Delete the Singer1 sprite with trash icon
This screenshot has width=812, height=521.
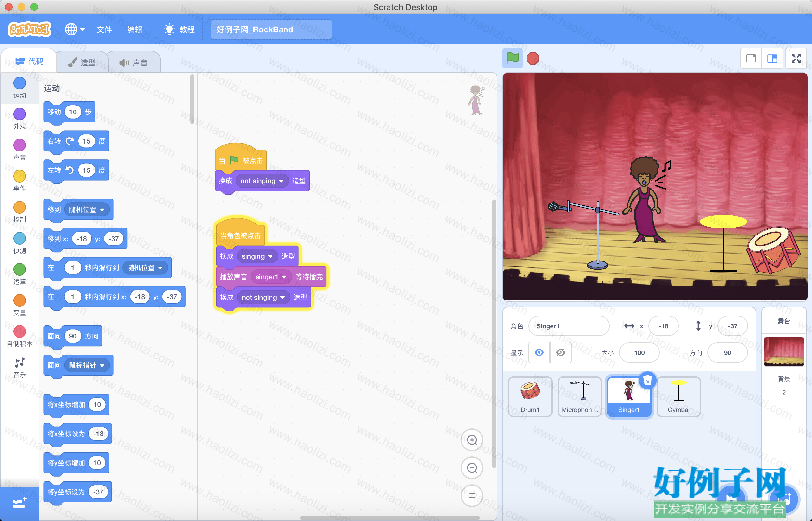pyautogui.click(x=647, y=381)
